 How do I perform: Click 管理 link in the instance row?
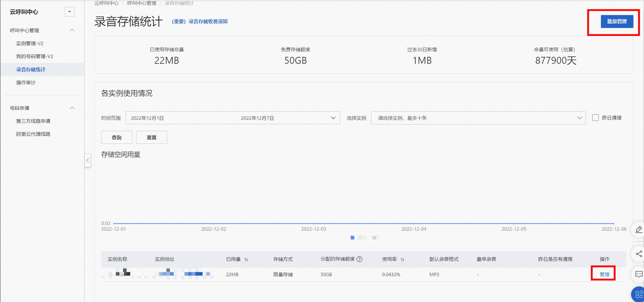click(605, 274)
